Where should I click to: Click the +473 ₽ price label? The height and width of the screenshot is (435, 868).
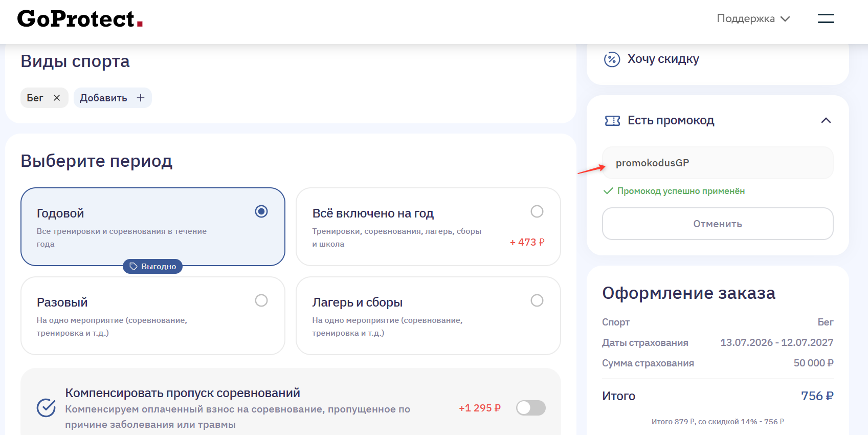pyautogui.click(x=527, y=243)
